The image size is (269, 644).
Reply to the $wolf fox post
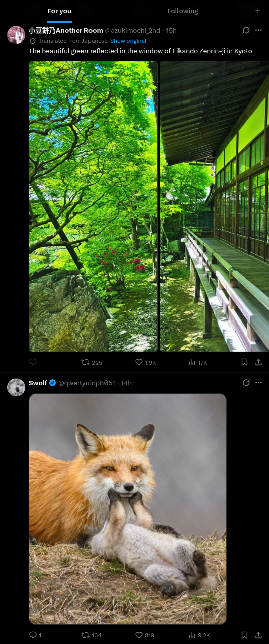pos(35,635)
